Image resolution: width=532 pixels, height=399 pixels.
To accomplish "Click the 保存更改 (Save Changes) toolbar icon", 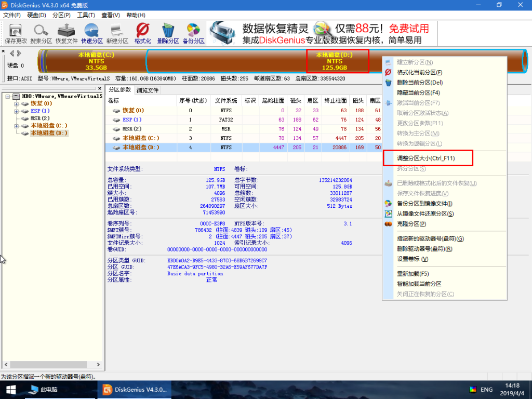I will click(15, 32).
